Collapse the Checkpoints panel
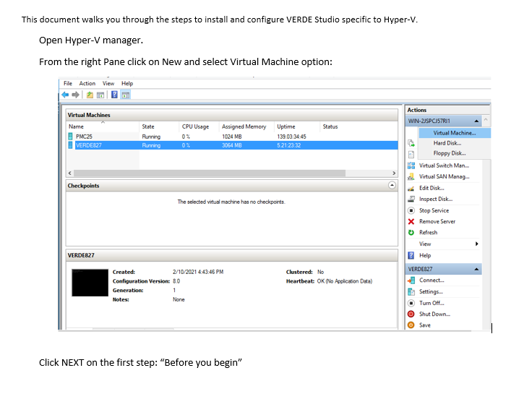 point(392,185)
